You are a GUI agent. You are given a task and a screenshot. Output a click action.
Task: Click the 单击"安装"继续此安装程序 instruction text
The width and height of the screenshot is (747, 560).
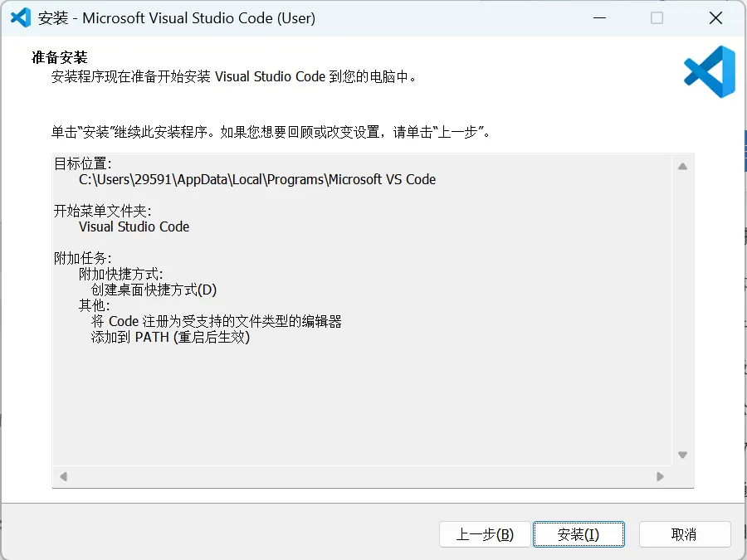click(271, 132)
